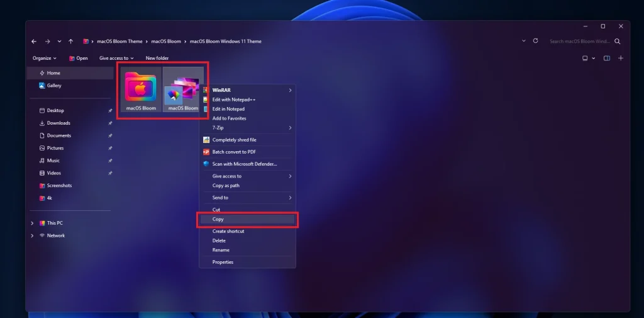Choose Completely shred file
Screen dimensions: 644x318
tap(247, 140)
